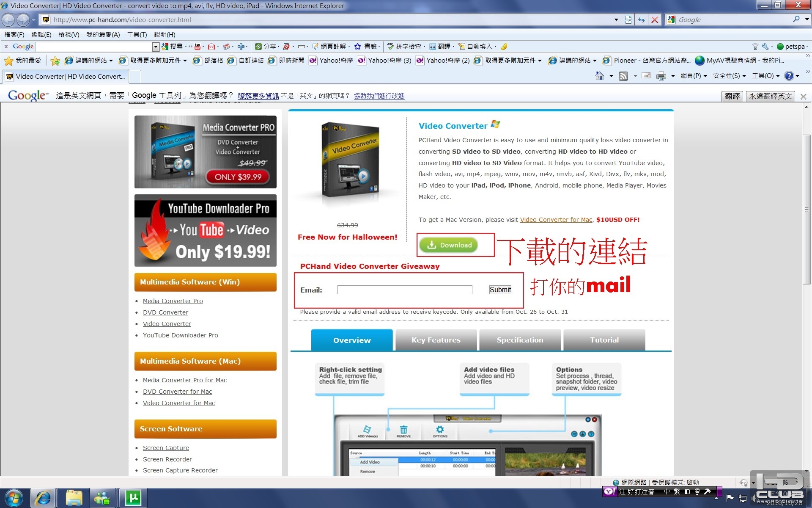Click the Stop loading red X icon
Viewport: 812px width, 508px height.
point(654,20)
